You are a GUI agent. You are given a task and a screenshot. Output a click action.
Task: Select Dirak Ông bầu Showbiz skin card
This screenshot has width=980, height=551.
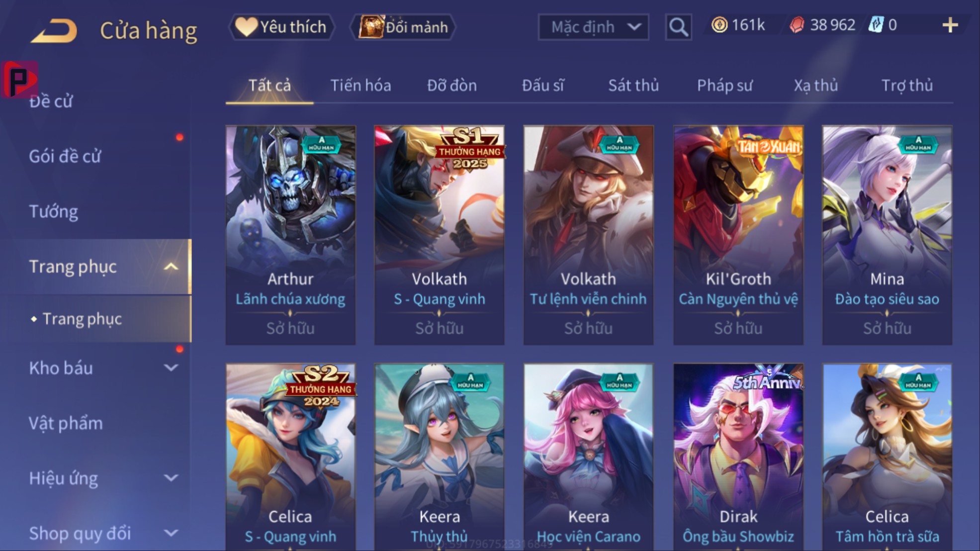point(738,457)
